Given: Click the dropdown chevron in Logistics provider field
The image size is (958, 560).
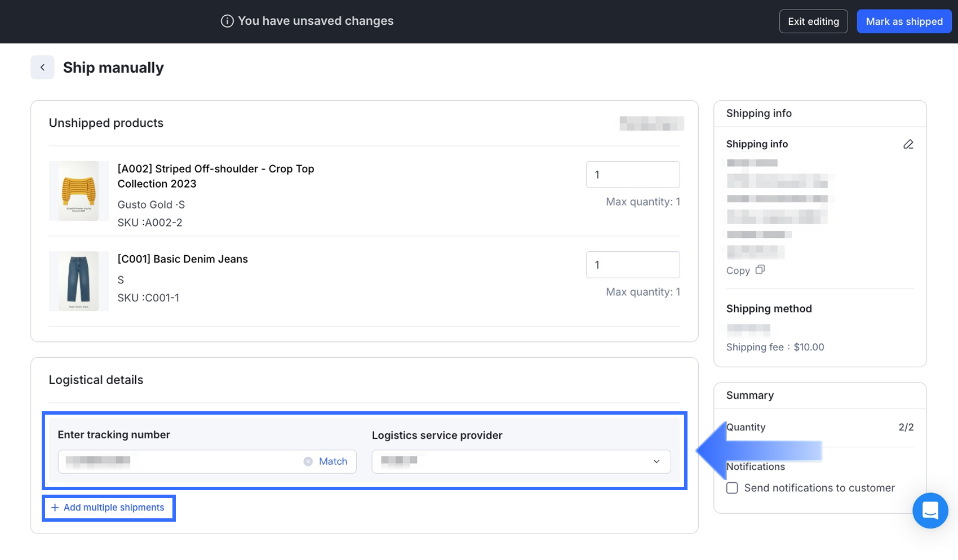Looking at the screenshot, I should click(x=657, y=461).
